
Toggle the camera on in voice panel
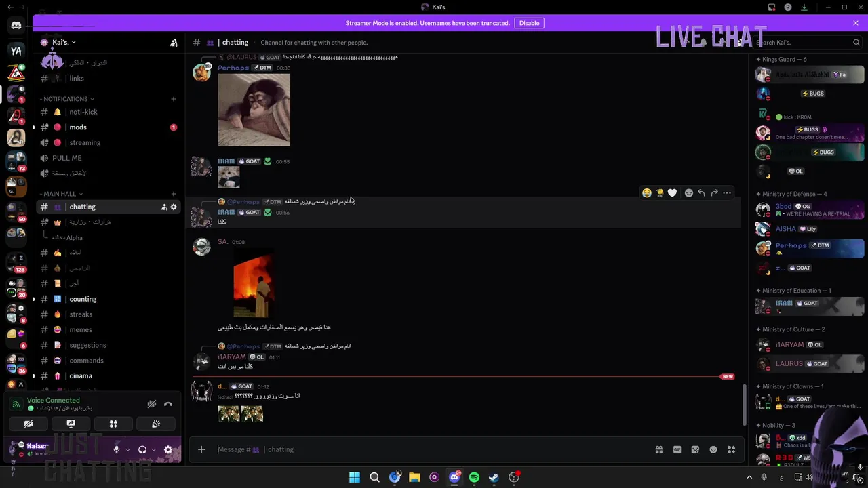tap(28, 424)
